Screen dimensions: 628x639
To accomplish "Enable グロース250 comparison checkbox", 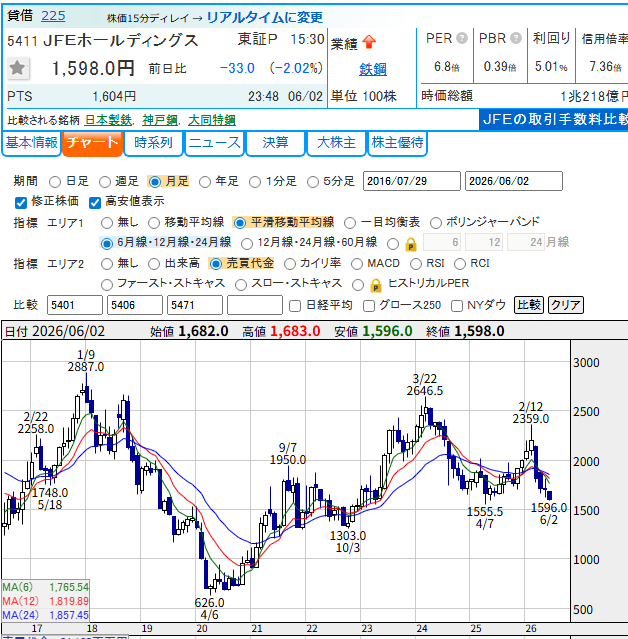I will [369, 306].
